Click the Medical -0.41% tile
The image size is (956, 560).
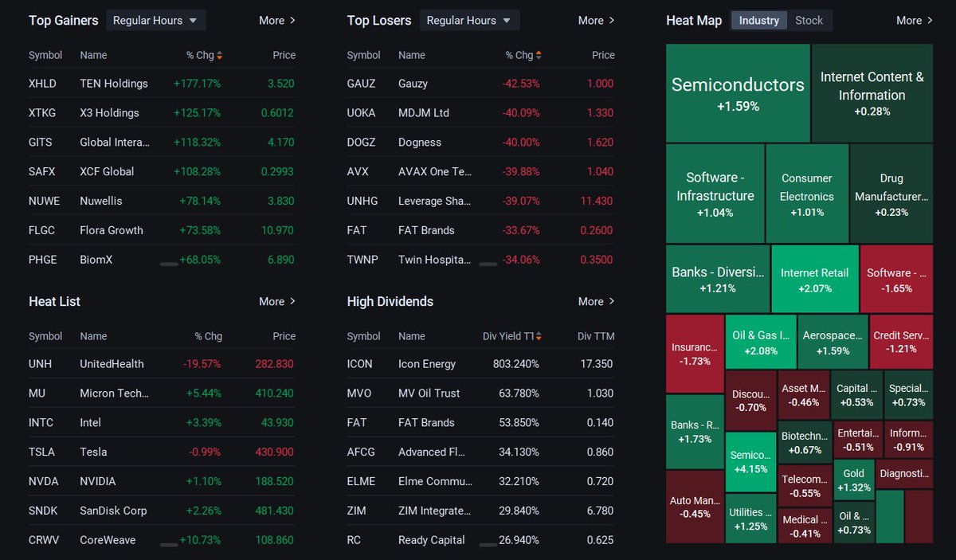click(805, 525)
